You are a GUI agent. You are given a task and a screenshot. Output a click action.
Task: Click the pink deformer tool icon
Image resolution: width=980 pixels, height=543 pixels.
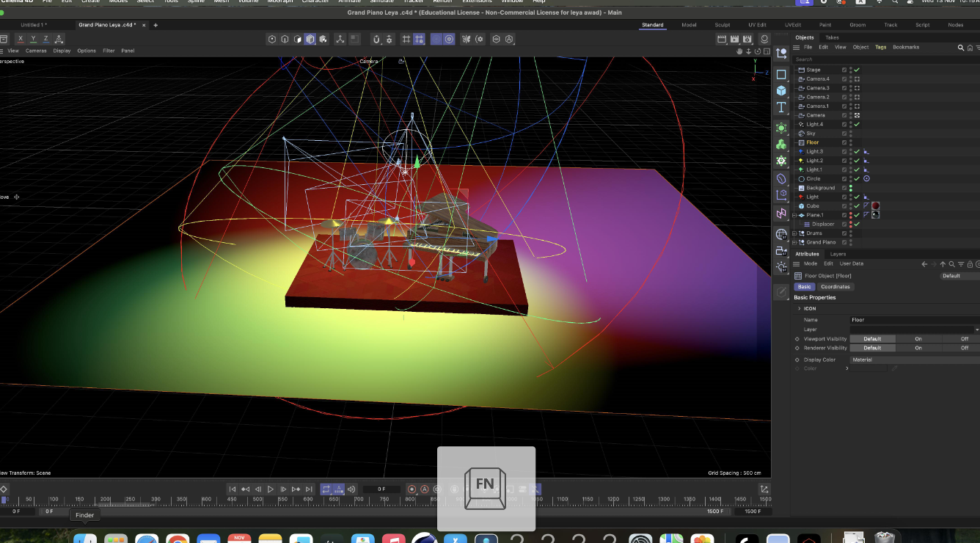pos(781,214)
